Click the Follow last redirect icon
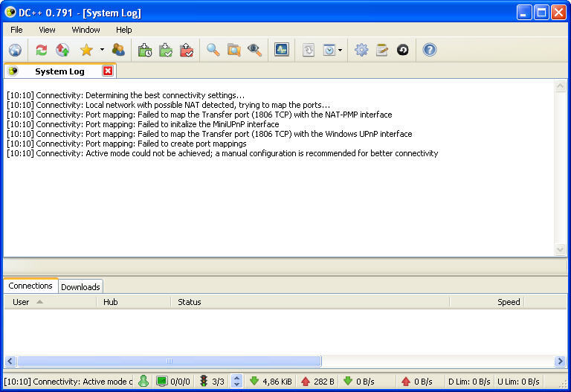The height and width of the screenshot is (392, 571). [62, 50]
